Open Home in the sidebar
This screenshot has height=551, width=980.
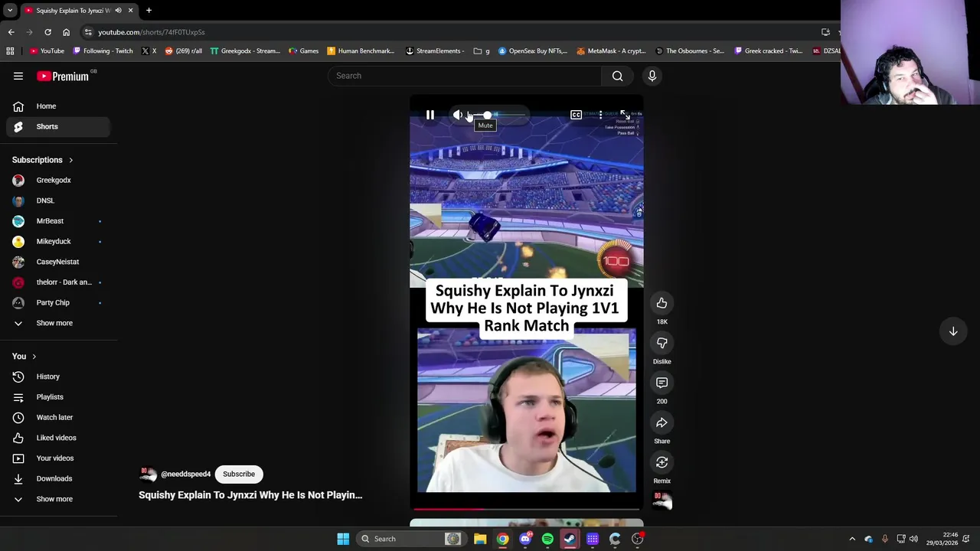[x=58, y=106]
